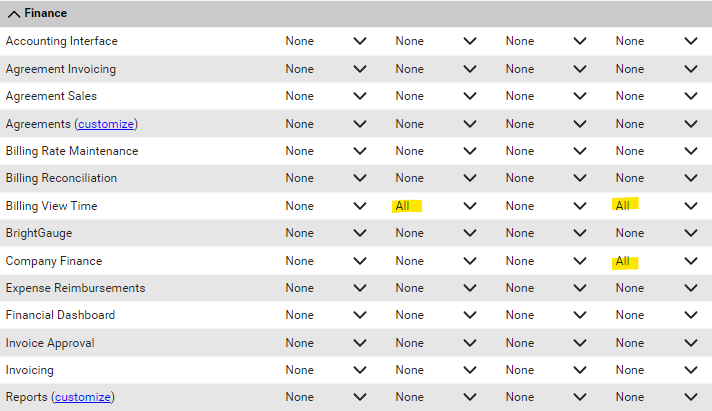Viewport: 712px width, 411px height.
Task: Click the highlighted All value for Company Finance
Action: click(x=623, y=262)
